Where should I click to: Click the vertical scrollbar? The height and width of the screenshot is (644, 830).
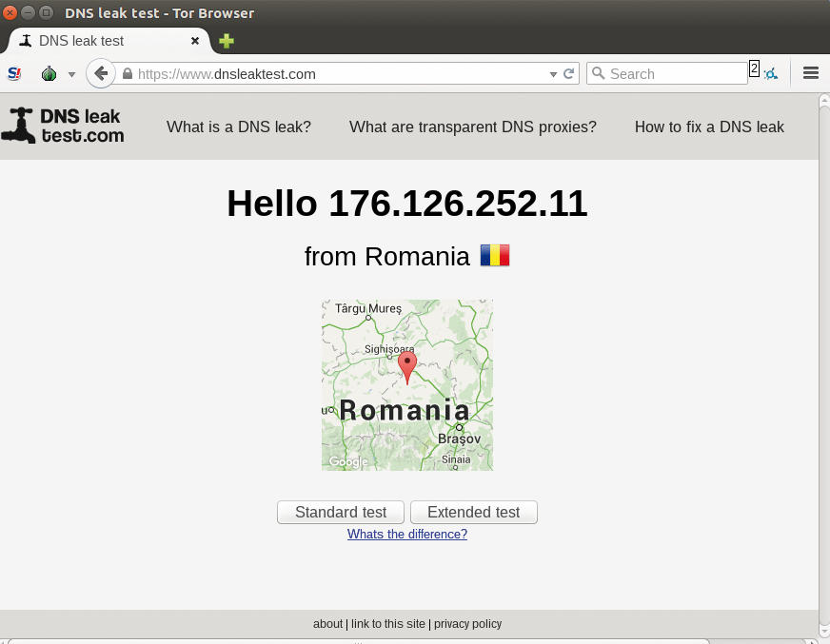click(x=824, y=365)
